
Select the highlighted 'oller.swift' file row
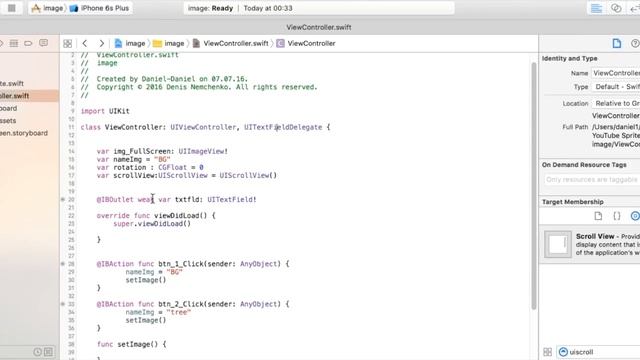click(29, 96)
